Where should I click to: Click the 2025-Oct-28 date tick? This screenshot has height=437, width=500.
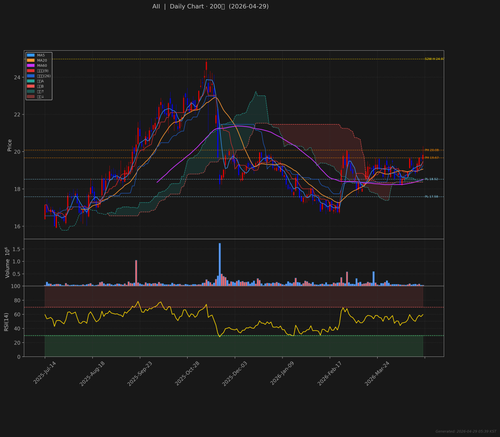(x=187, y=374)
